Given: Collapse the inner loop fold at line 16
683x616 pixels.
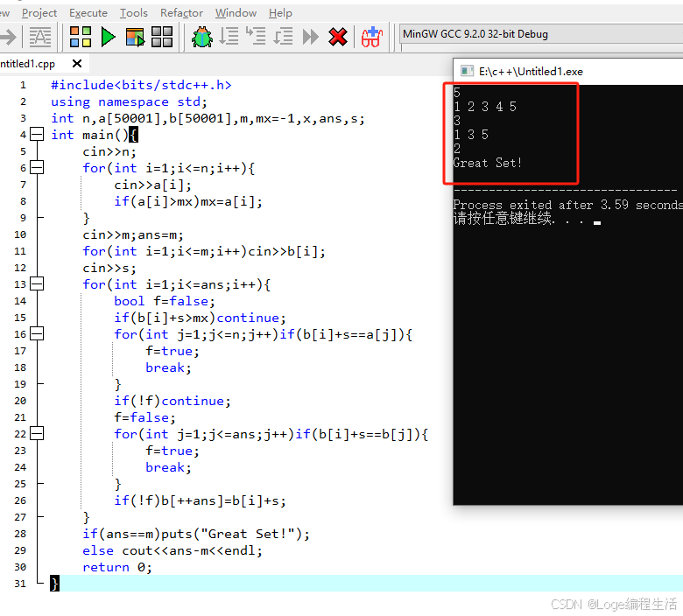Looking at the screenshot, I should [x=37, y=334].
